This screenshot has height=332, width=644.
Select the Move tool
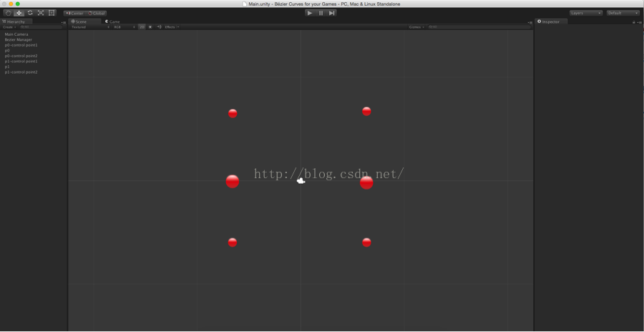(19, 13)
